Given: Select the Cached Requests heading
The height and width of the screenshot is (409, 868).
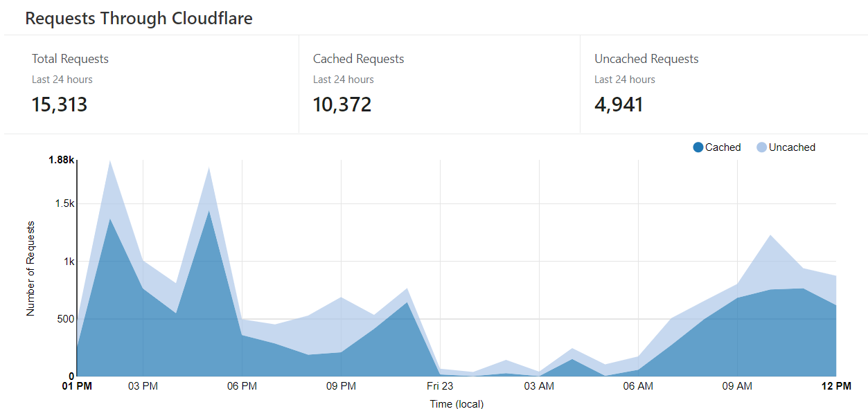Looking at the screenshot, I should (x=358, y=59).
